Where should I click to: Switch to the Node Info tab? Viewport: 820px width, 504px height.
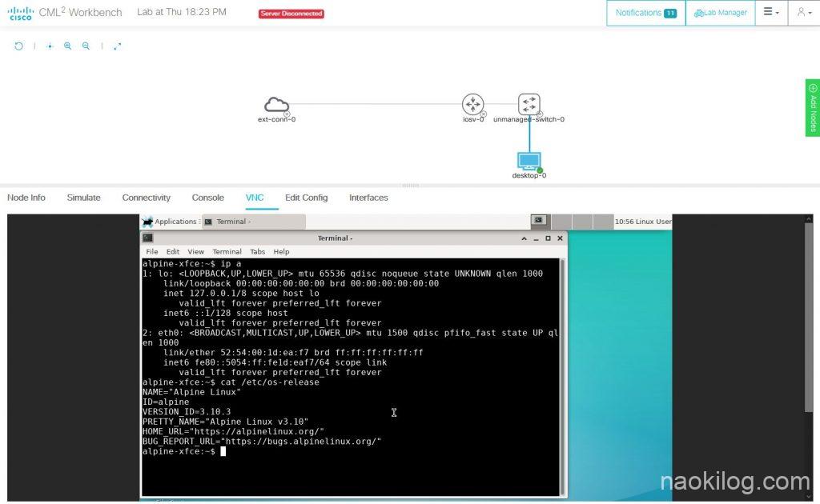(x=26, y=198)
